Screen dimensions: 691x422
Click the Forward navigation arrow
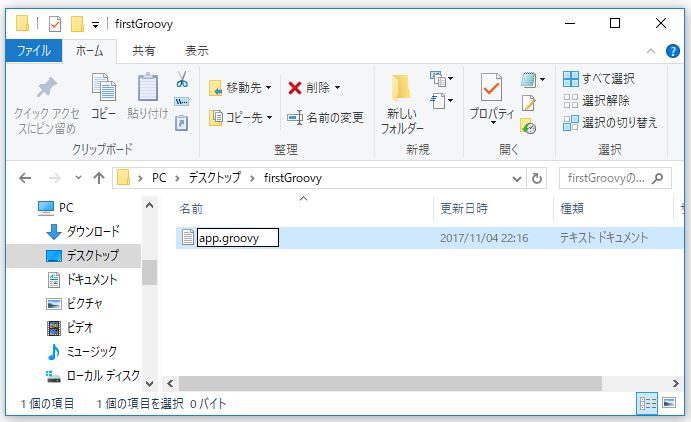(x=55, y=178)
